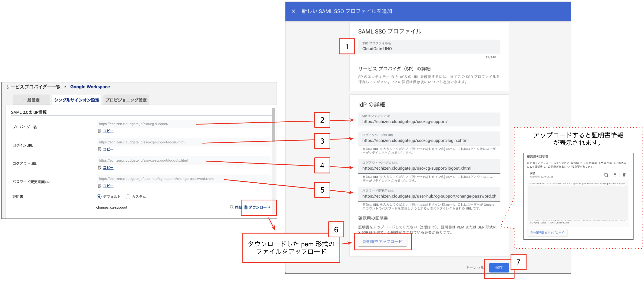644x281 pixels.
Task: Click provider name URL field in left panel
Action: [x=184, y=124]
